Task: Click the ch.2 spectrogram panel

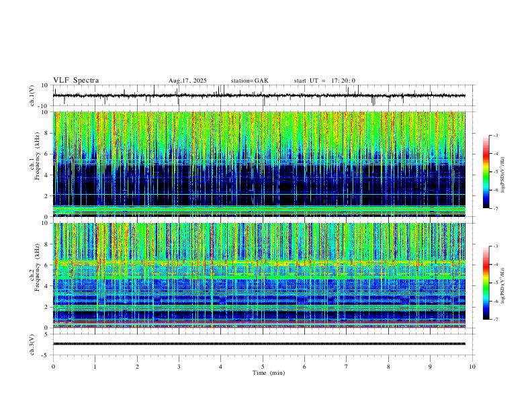Action: [259, 275]
